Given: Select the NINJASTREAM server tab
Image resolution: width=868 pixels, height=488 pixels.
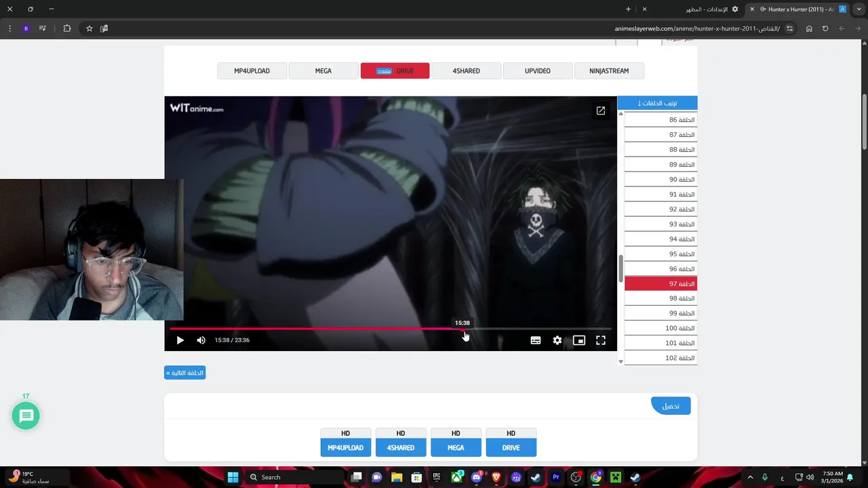Looking at the screenshot, I should tap(609, 70).
